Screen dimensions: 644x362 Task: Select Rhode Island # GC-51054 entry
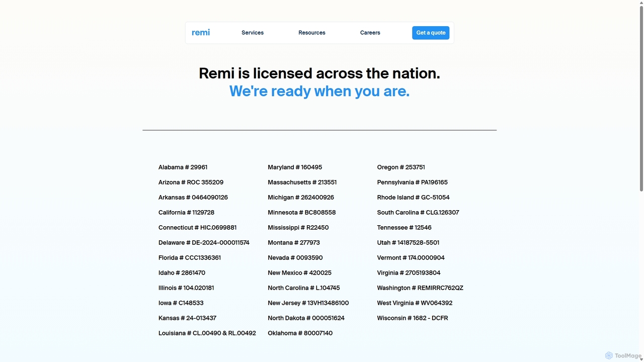[414, 198]
